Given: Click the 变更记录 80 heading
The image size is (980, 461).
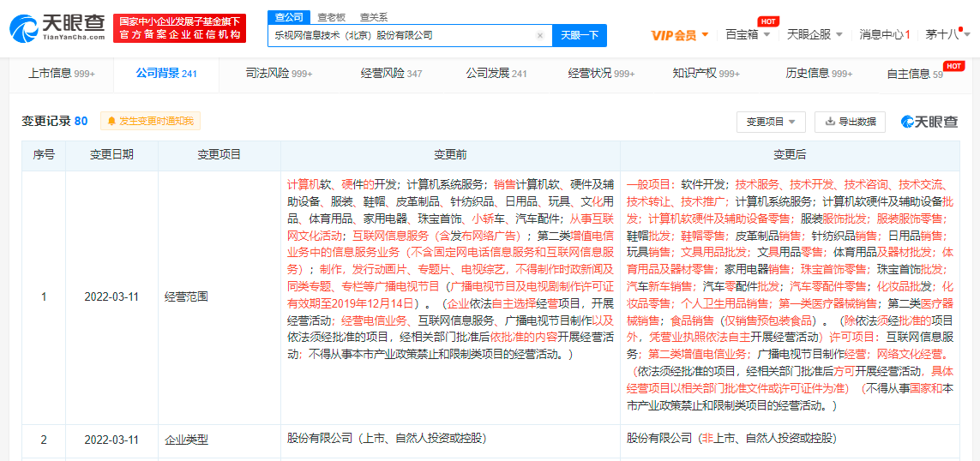Looking at the screenshot, I should (55, 121).
